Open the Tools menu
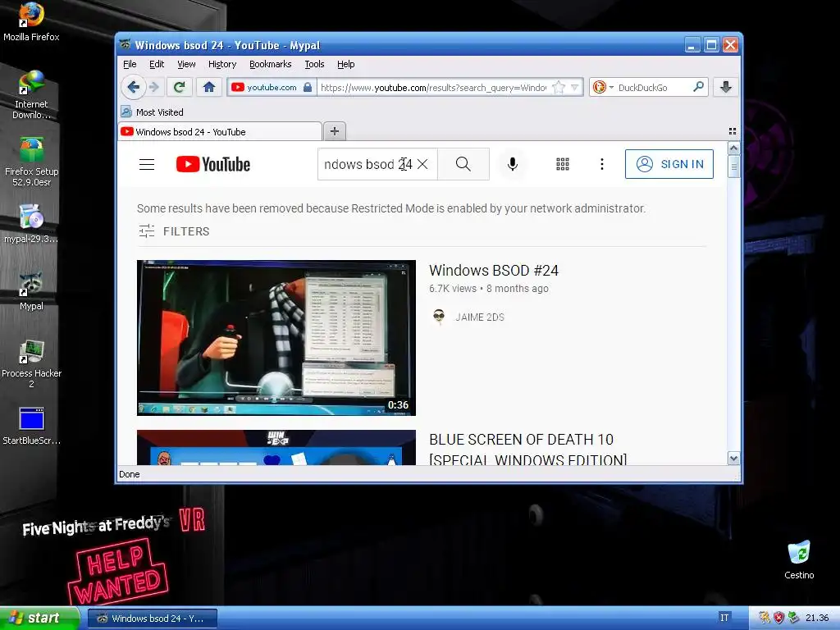Viewport: 840px width, 630px height. (x=314, y=64)
